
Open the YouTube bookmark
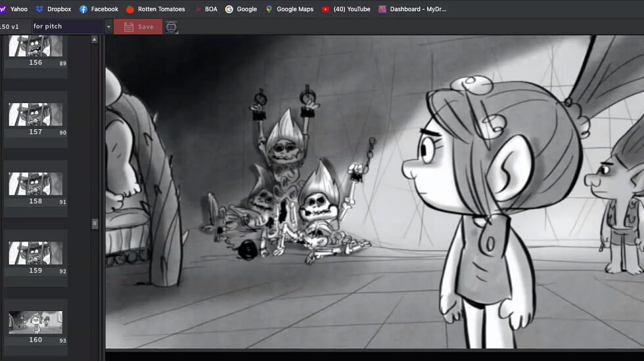[x=346, y=9]
